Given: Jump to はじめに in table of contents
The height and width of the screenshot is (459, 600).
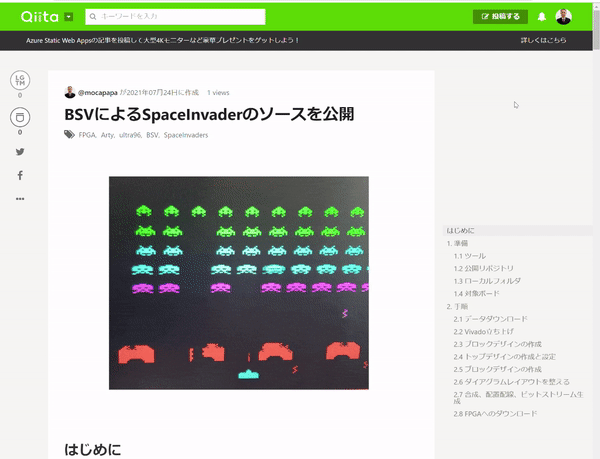Looking at the screenshot, I should 462,231.
